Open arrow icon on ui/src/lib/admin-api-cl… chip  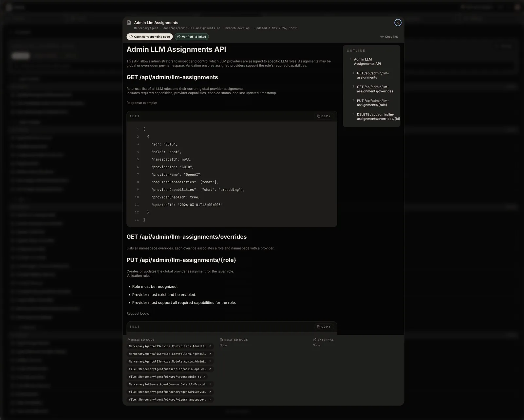(210, 369)
